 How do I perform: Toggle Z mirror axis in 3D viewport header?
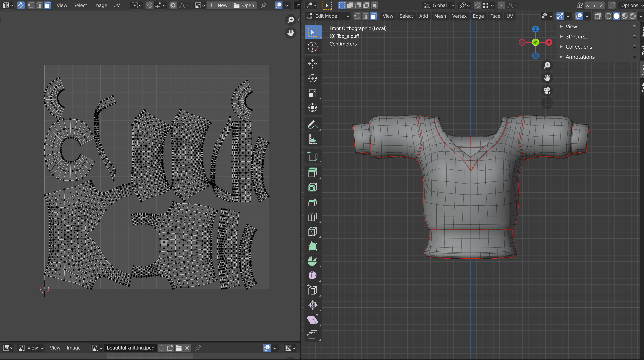601,5
